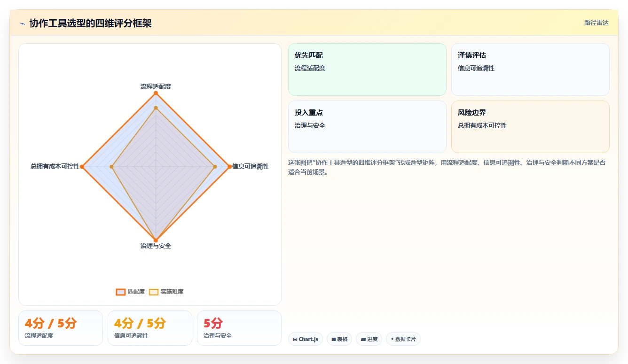Select the 进度 tag

pos(369,339)
